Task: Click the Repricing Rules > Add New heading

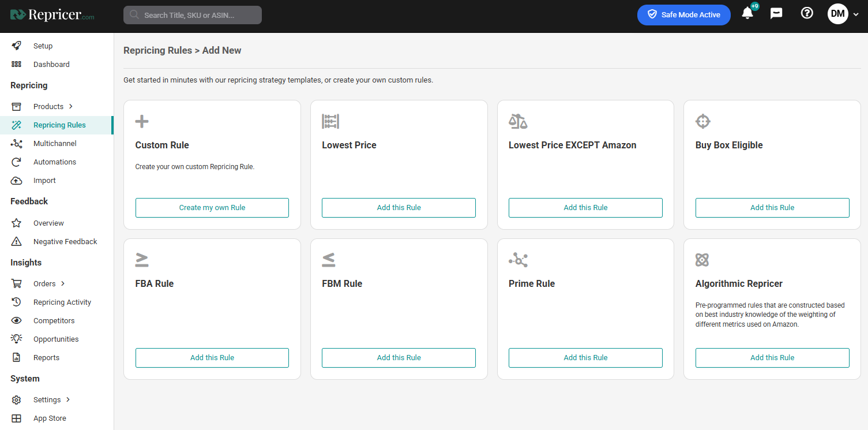Action: coord(182,50)
